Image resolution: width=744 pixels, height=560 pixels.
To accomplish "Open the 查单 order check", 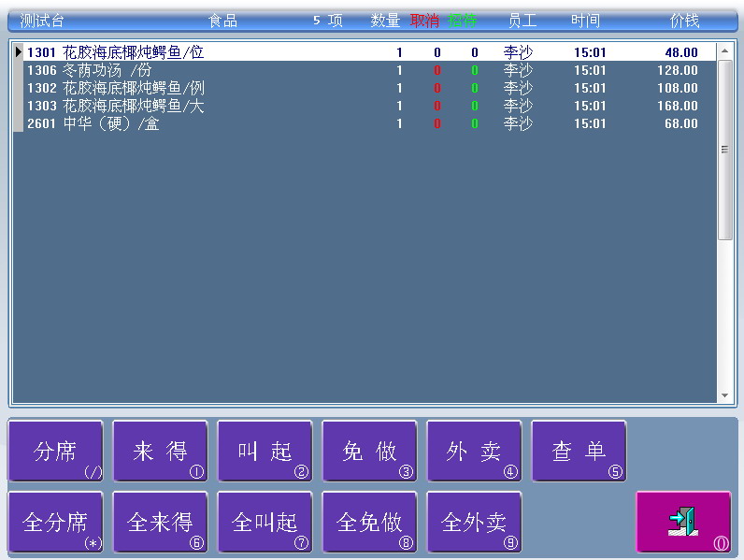I will pyautogui.click(x=579, y=452).
